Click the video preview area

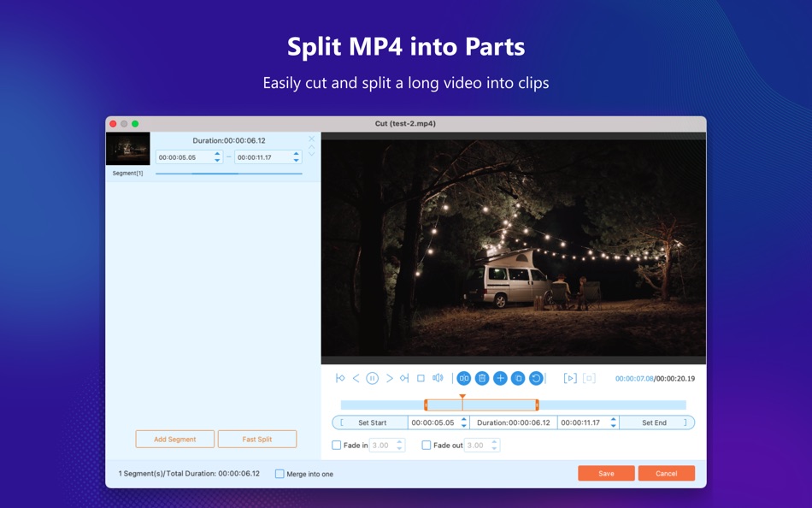pos(513,248)
